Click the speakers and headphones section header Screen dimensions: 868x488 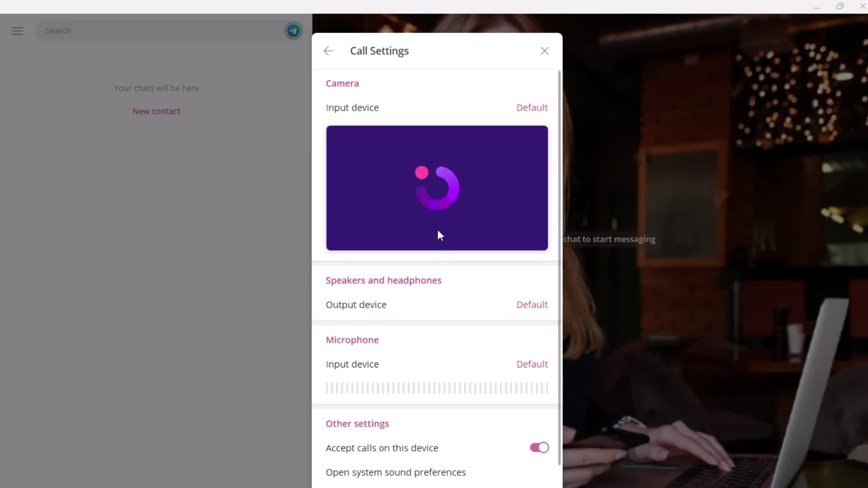[384, 280]
